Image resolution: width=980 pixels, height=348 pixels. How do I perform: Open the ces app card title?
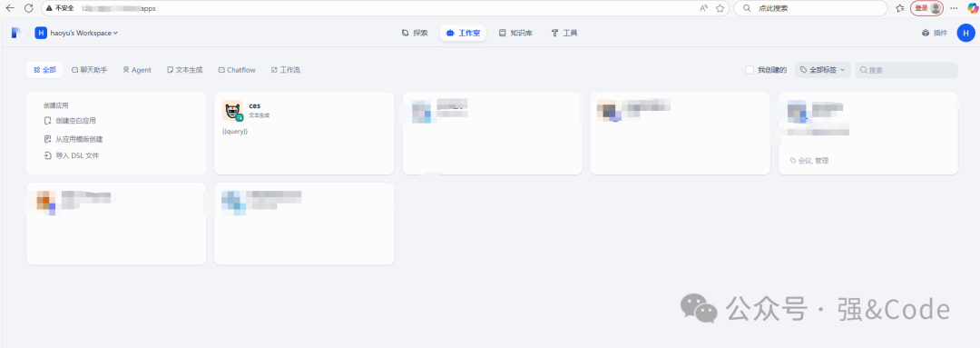(254, 105)
